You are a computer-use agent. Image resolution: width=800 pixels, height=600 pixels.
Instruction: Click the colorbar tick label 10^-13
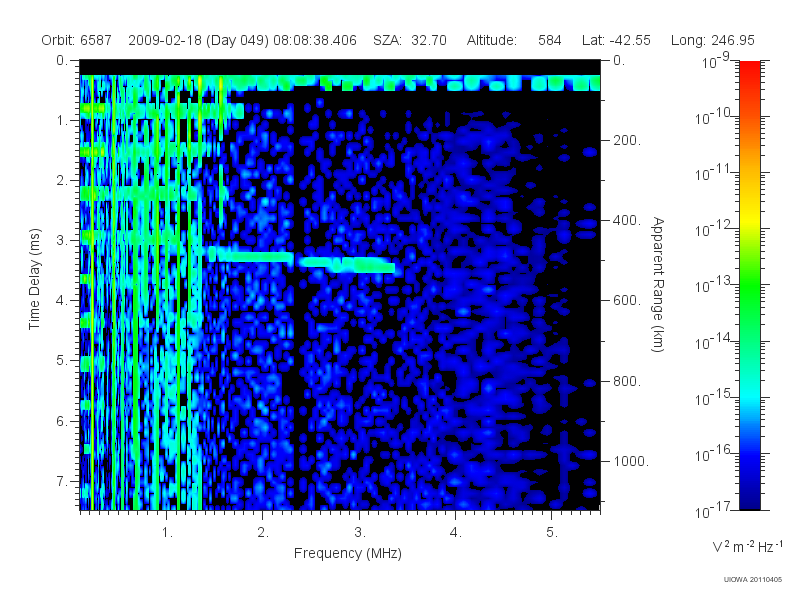click(x=713, y=284)
